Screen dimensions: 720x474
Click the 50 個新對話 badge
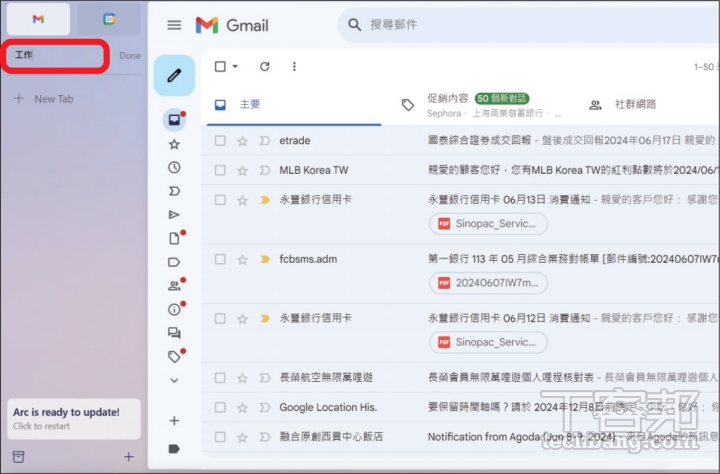tap(501, 98)
